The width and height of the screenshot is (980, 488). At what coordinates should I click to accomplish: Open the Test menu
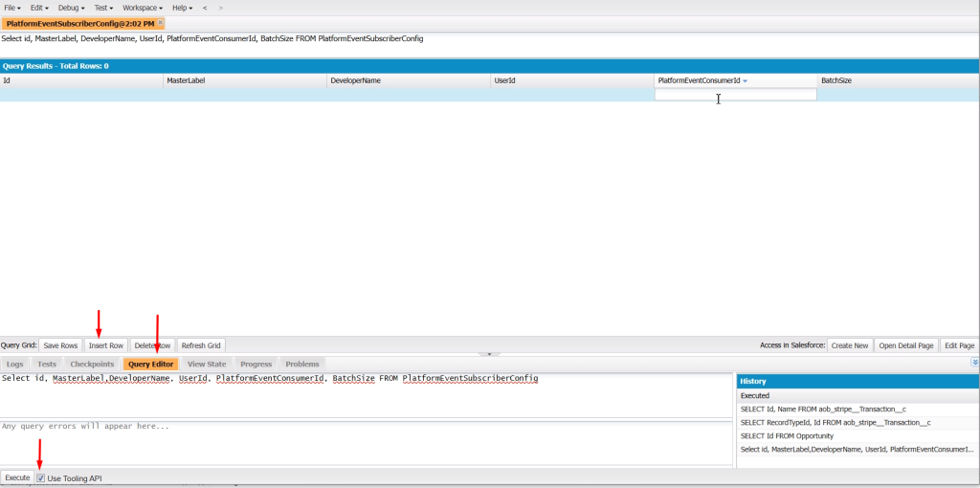[x=103, y=8]
